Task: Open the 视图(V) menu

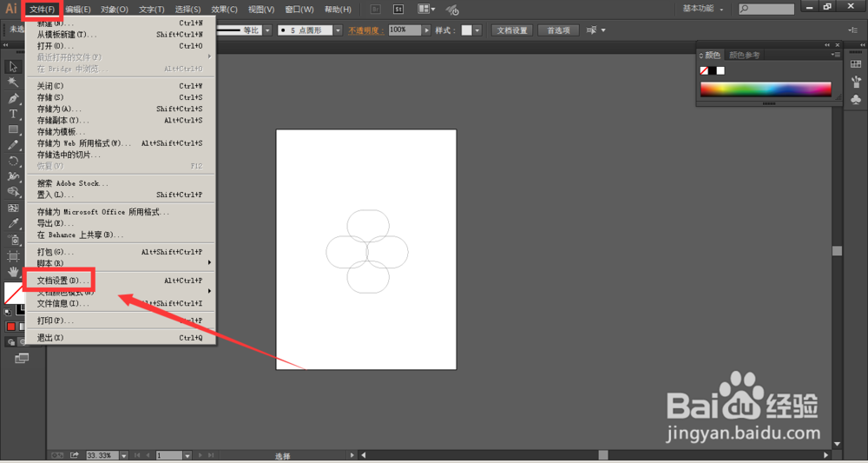Action: [x=261, y=10]
